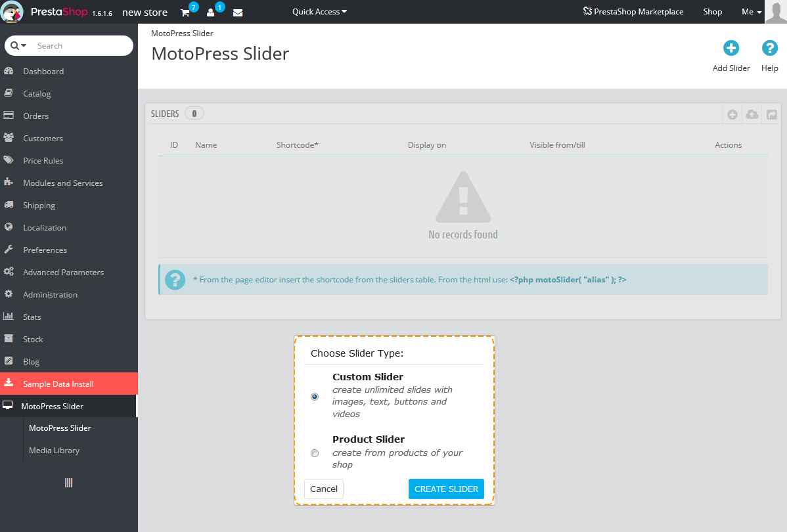The width and height of the screenshot is (787, 532).
Task: Click the new store name link
Action: point(145,12)
